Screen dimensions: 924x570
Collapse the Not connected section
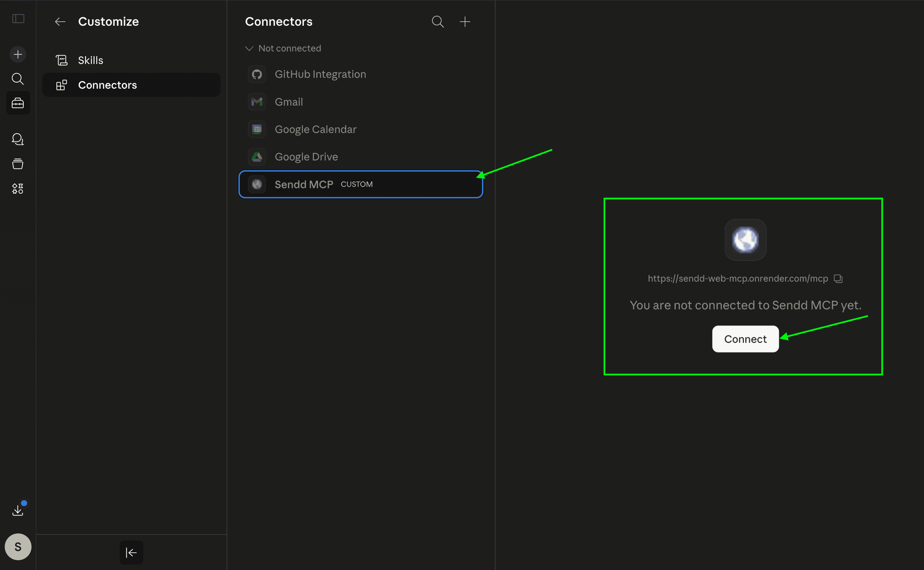point(249,49)
